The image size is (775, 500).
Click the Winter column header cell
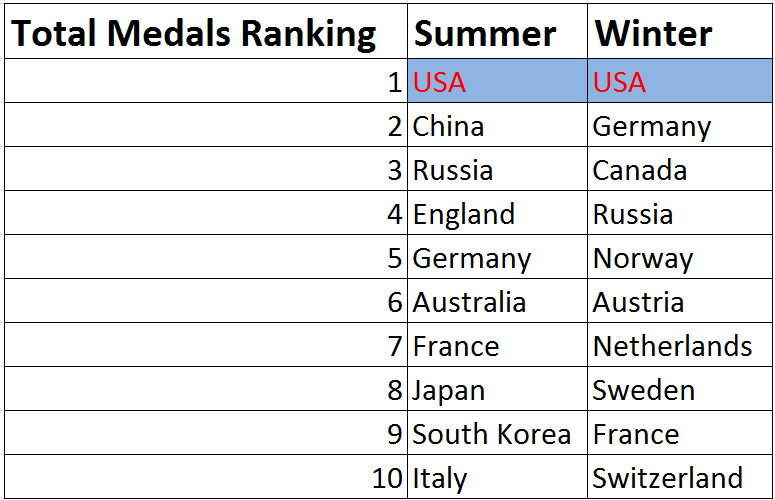coord(680,35)
